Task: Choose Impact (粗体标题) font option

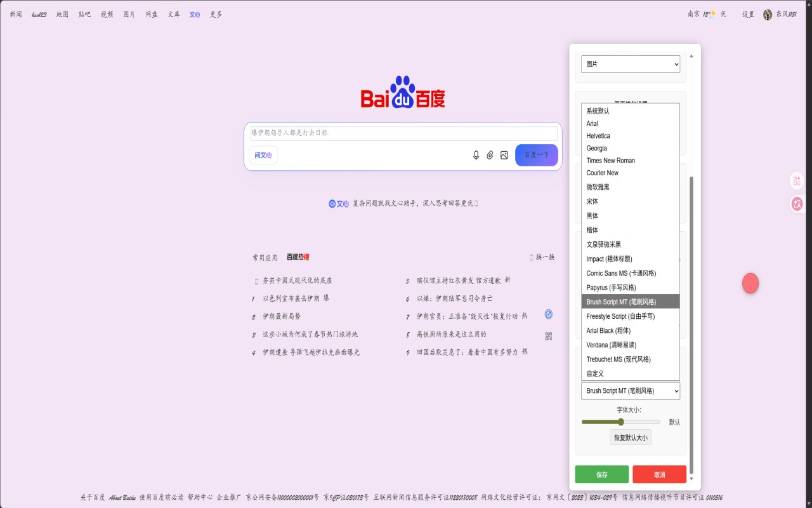Action: 631,259
